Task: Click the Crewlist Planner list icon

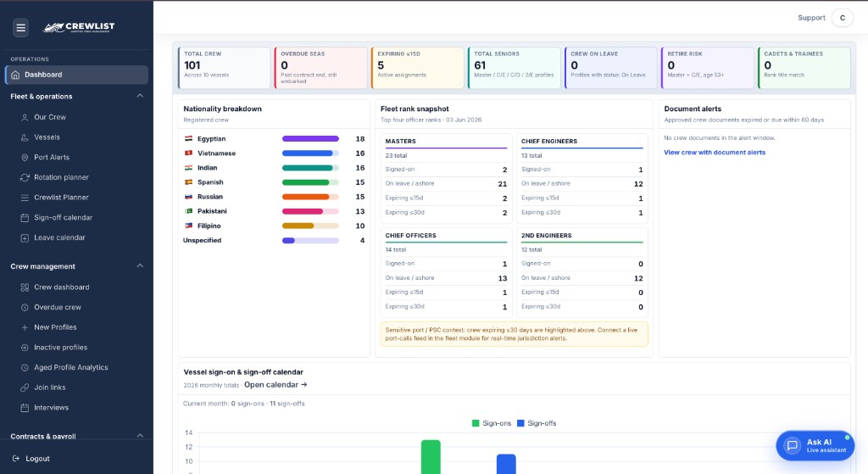Action: (25, 198)
